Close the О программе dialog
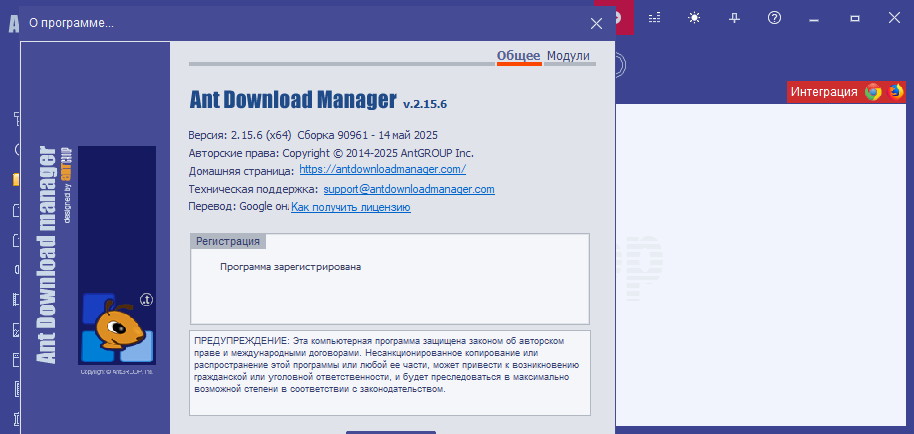This screenshot has height=434, width=914. click(x=596, y=23)
